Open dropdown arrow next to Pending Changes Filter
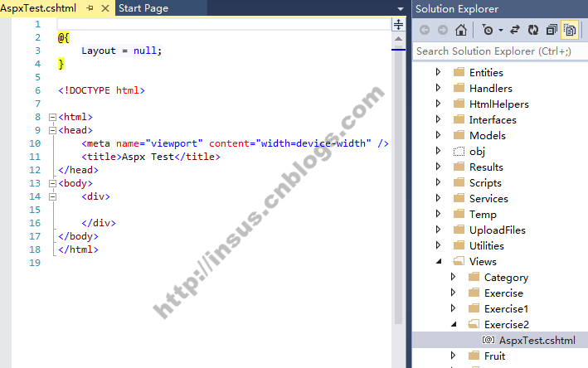The width and height of the screenshot is (588, 368). [501, 30]
